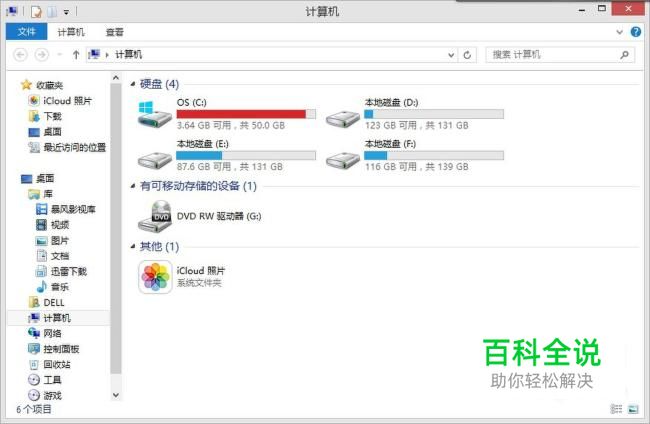Click the 本地磁盘 (E:) capacity bar

pyautogui.click(x=246, y=155)
